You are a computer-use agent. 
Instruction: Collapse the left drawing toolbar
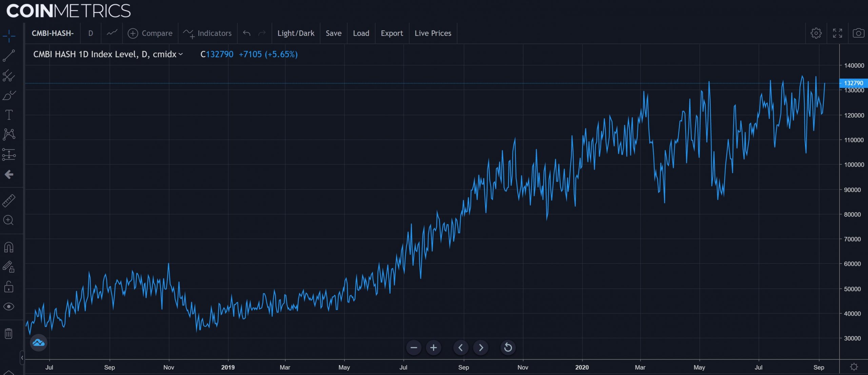[x=22, y=358]
